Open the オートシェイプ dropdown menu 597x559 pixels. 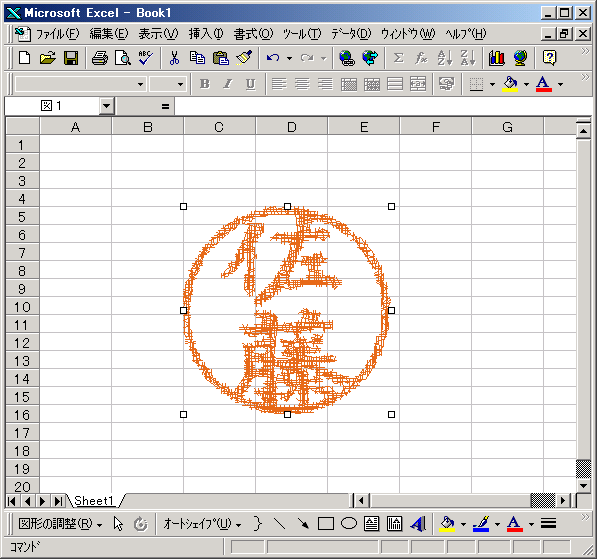(202, 524)
